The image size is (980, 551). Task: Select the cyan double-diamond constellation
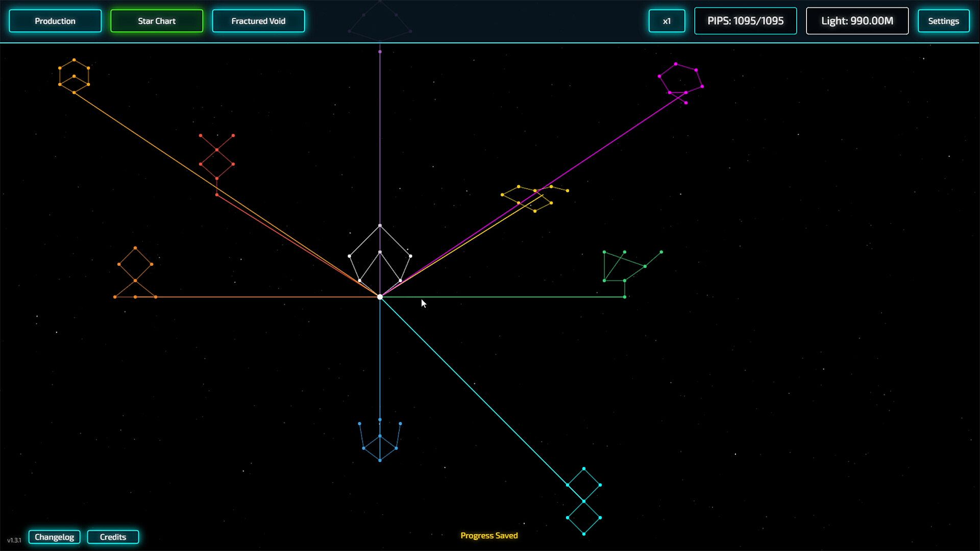pos(584,501)
